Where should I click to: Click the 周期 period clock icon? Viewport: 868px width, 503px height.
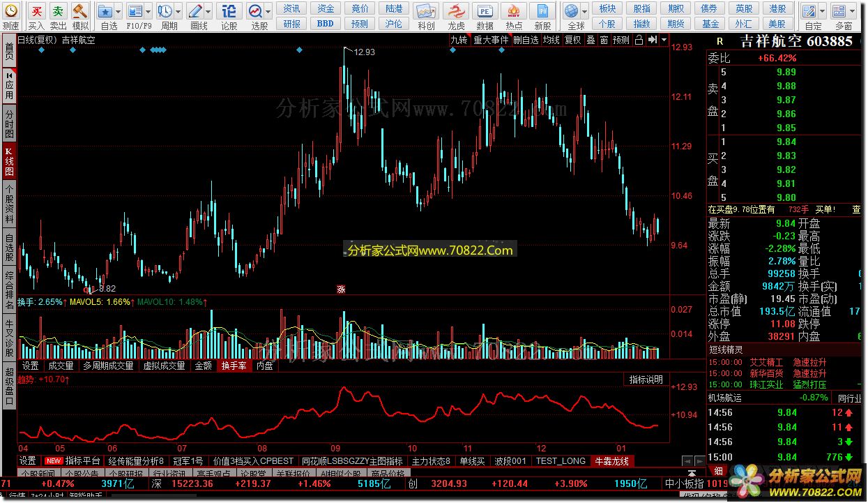[165, 11]
